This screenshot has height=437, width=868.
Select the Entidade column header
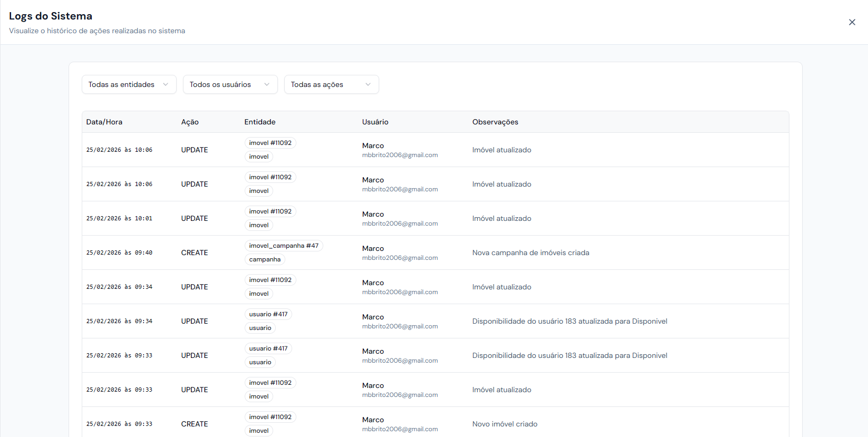point(260,122)
